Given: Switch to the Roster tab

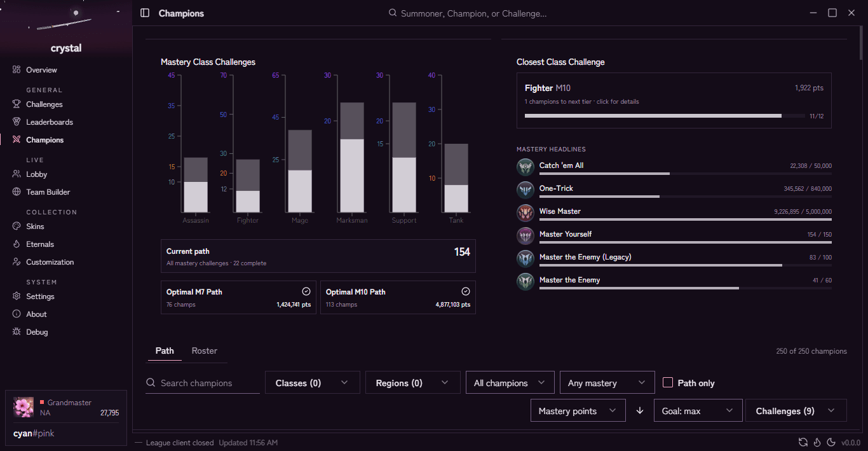Looking at the screenshot, I should pos(205,351).
